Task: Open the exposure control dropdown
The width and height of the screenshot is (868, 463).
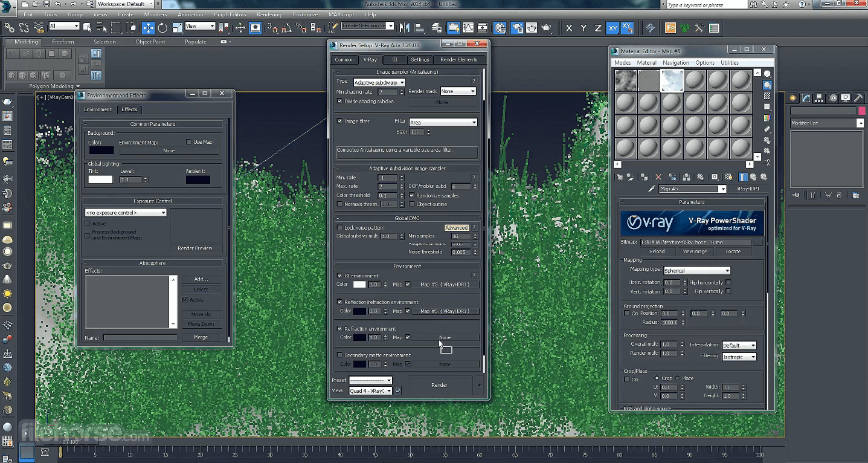Action: tap(126, 213)
